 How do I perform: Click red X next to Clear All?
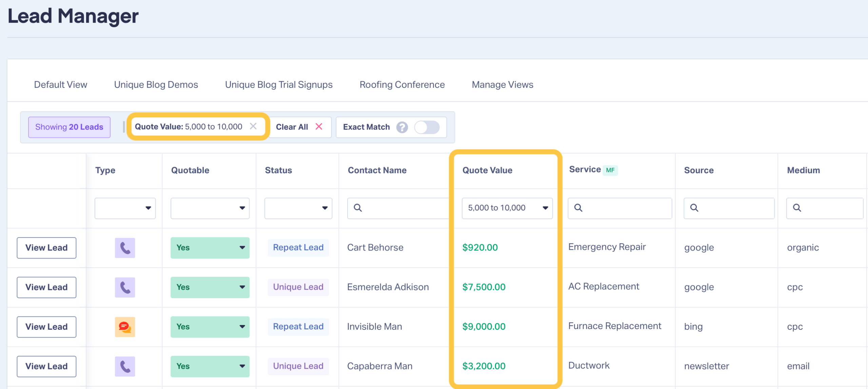tap(319, 127)
